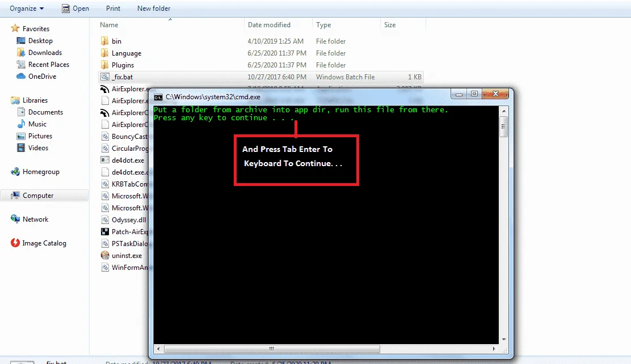Maximize the cmd.exe window
This screenshot has height=364, width=631.
pos(474,94)
